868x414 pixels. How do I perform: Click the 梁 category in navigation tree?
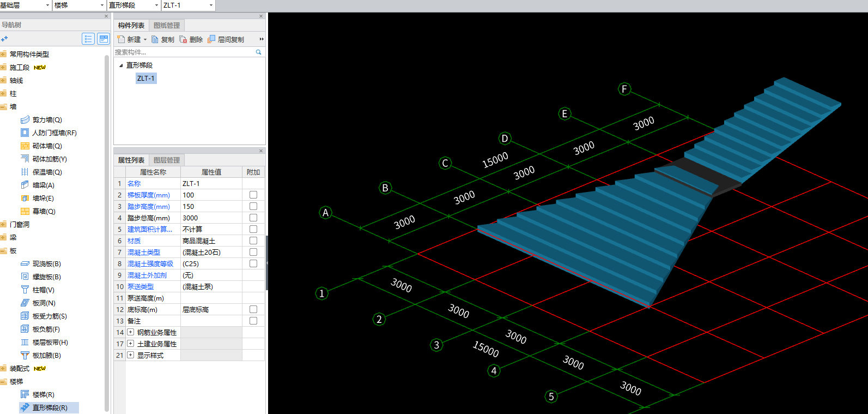coord(13,237)
